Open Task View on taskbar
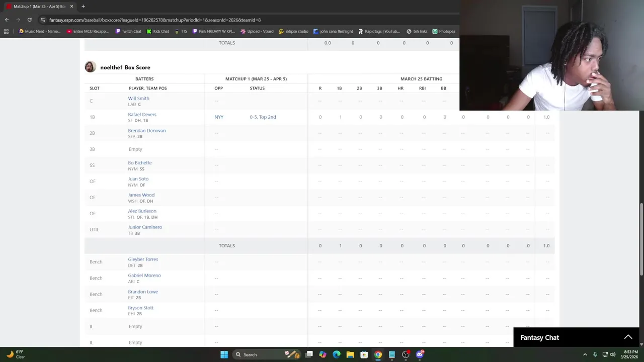The image size is (644, 362). coord(309,354)
